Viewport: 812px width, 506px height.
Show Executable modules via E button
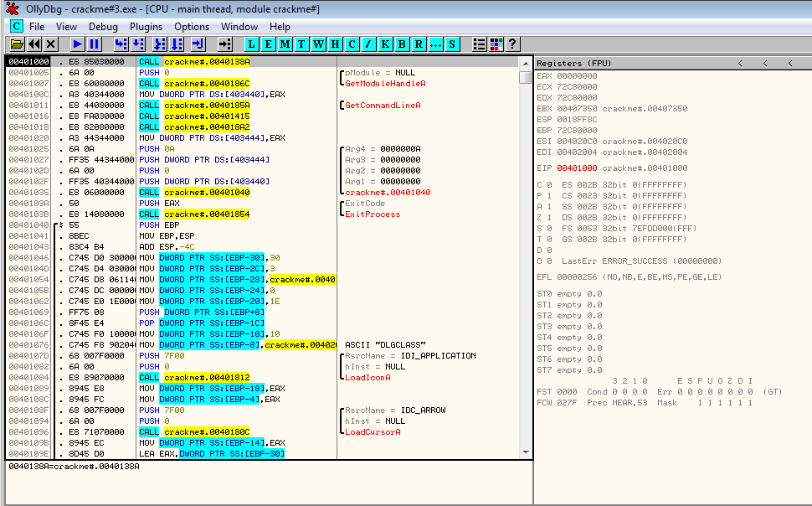(269, 44)
